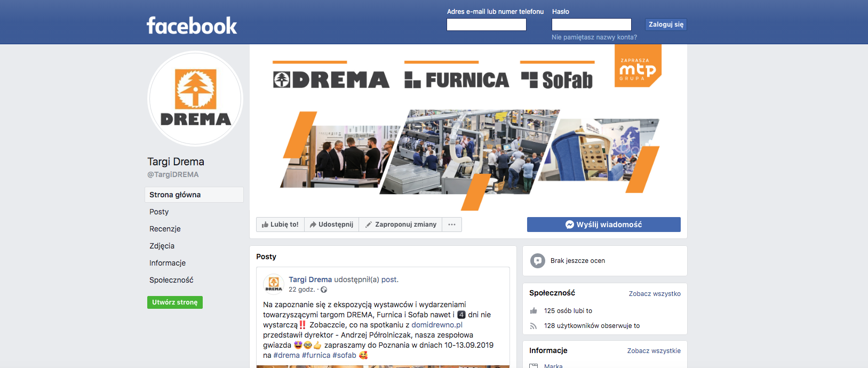
Task: Click the MTP Grupa logo on cover
Action: (638, 66)
